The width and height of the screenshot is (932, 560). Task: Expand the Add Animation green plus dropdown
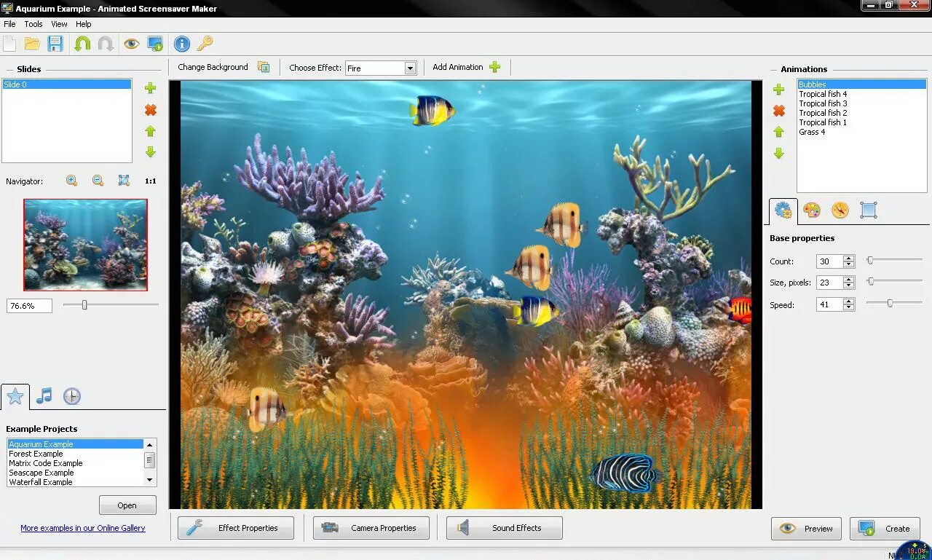click(x=494, y=66)
